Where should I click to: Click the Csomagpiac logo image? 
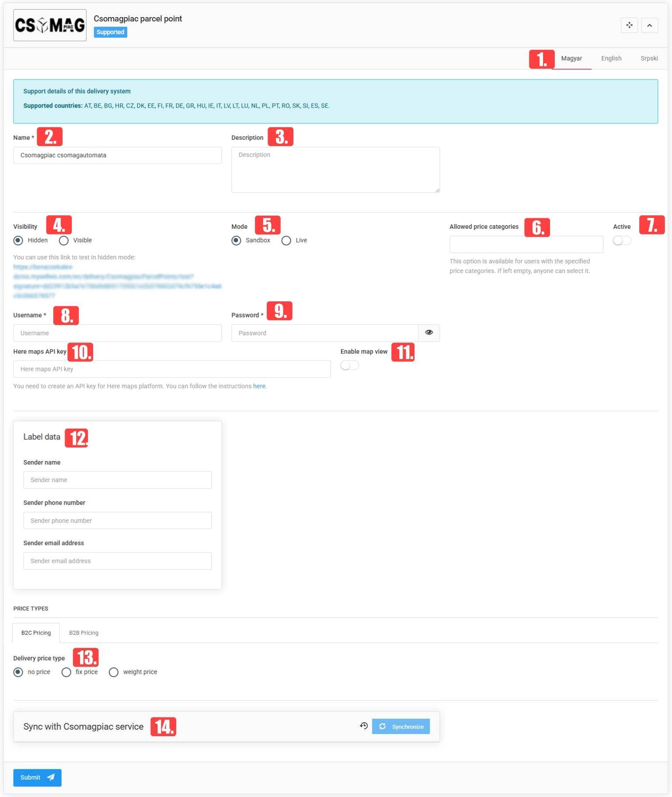(50, 25)
